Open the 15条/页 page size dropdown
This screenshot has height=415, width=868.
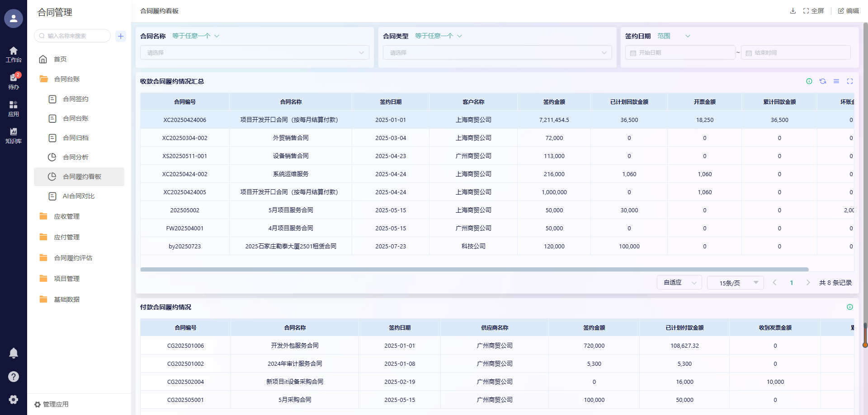[x=735, y=283]
